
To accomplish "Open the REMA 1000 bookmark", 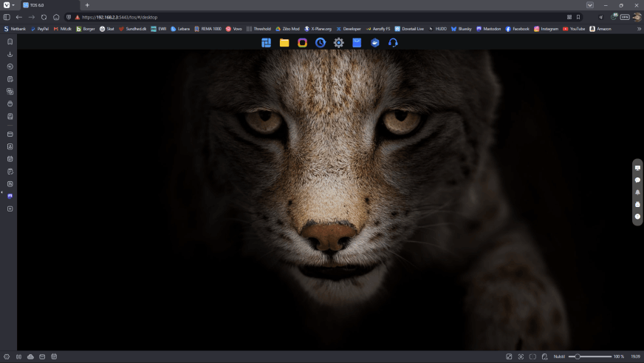I will pyautogui.click(x=208, y=29).
